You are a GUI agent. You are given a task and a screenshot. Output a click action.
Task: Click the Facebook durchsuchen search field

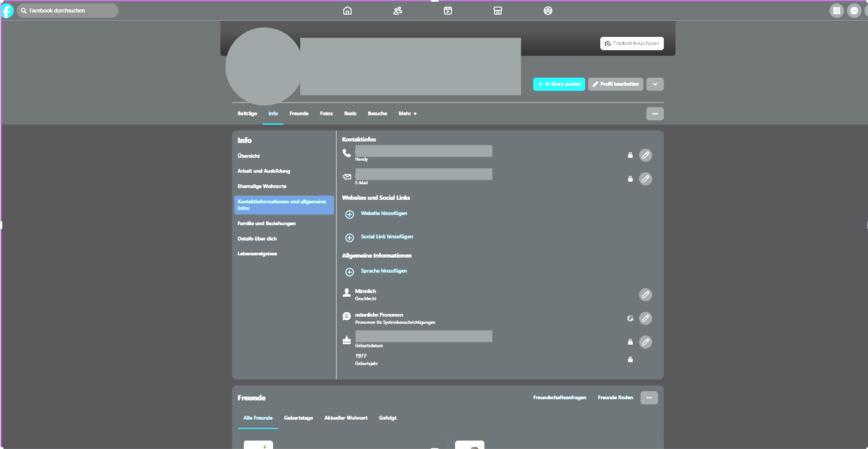[x=67, y=11]
